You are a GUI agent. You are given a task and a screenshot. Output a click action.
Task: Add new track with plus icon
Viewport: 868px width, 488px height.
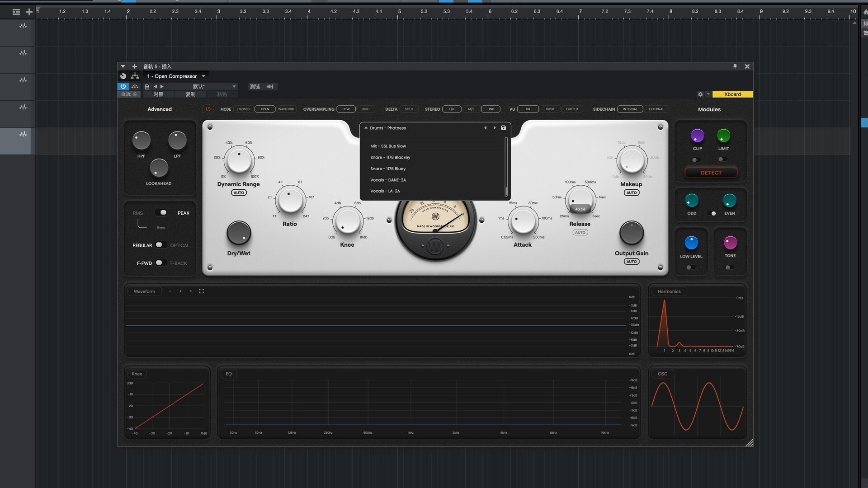tap(29, 12)
